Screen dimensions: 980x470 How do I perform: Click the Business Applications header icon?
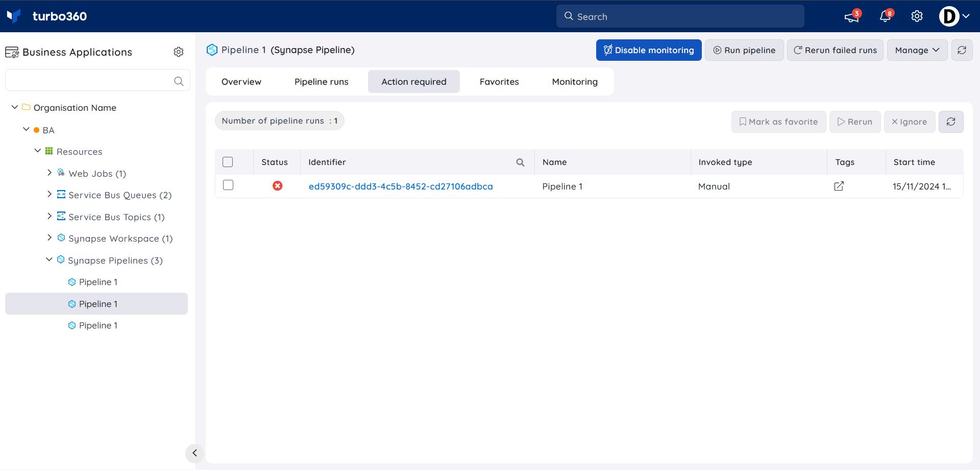coord(12,52)
